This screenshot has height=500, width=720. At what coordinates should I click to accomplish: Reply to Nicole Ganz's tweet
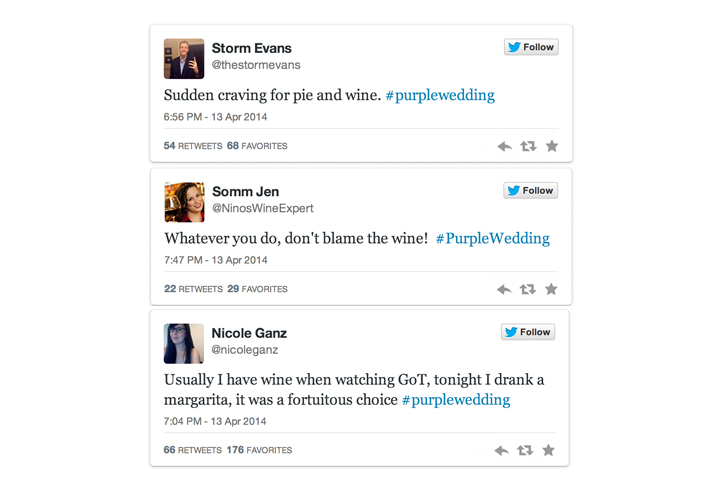pos(501,450)
